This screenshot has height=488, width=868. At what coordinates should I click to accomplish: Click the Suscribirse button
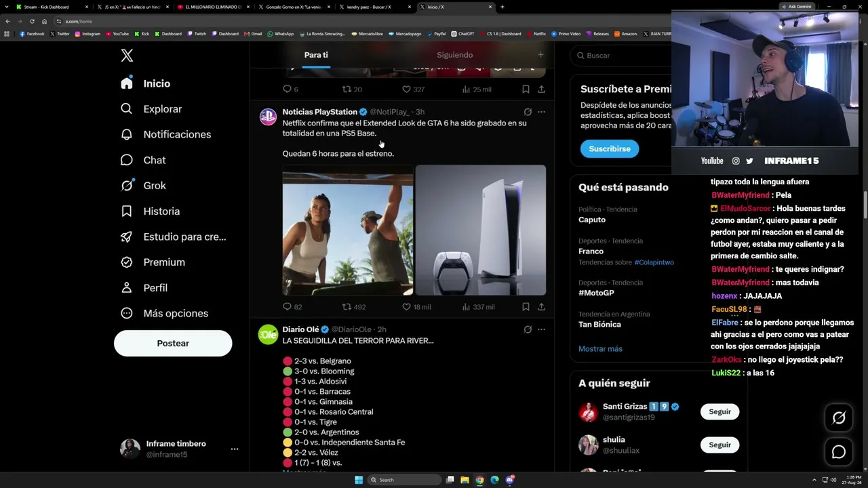point(610,148)
